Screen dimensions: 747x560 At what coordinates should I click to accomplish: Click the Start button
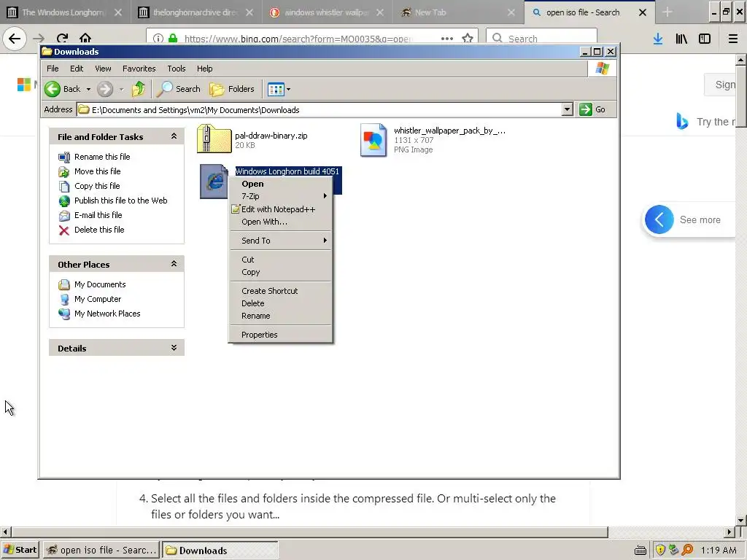(x=20, y=550)
